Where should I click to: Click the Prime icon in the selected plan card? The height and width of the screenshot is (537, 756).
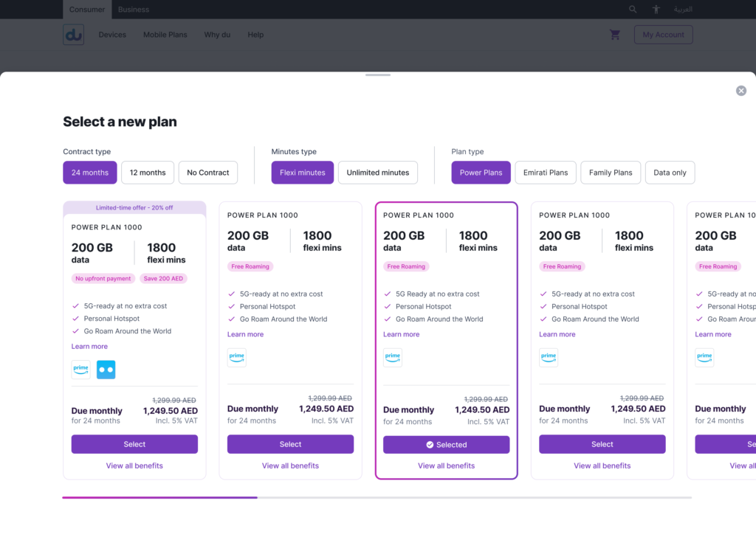393,358
